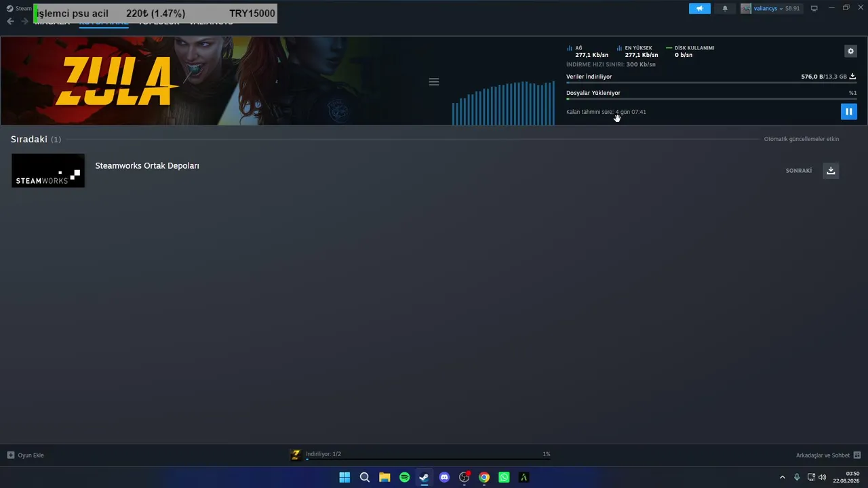
Task: Open Steam announcements megaphone button
Action: pyautogui.click(x=699, y=8)
